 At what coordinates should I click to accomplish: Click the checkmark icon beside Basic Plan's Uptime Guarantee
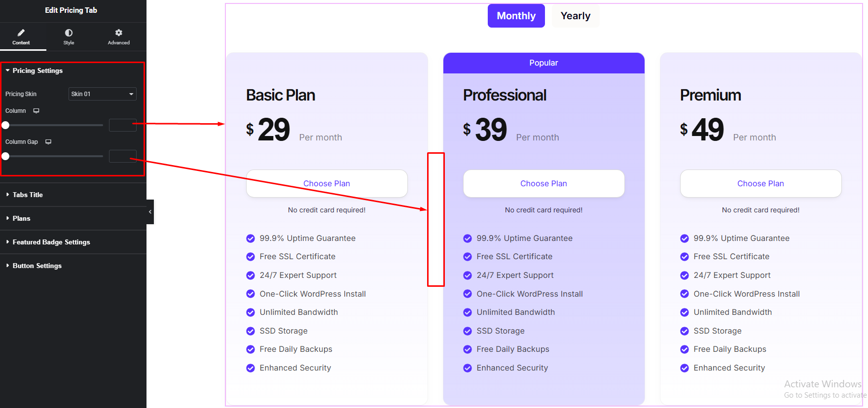(x=251, y=238)
